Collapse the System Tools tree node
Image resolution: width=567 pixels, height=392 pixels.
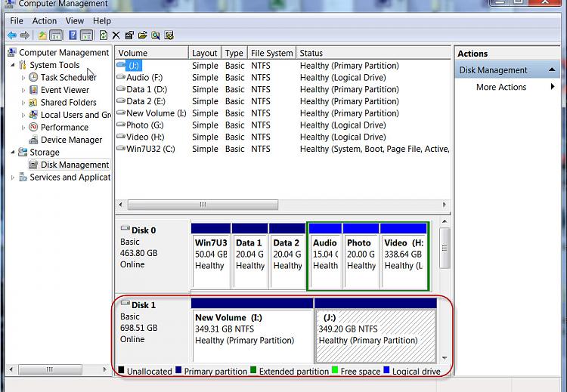[13, 66]
